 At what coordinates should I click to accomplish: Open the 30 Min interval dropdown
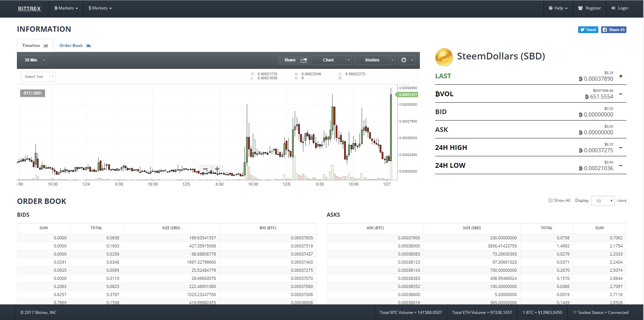34,60
